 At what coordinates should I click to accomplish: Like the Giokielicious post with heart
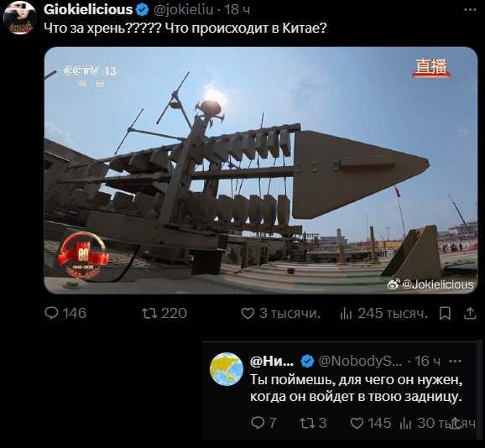[x=280, y=314]
